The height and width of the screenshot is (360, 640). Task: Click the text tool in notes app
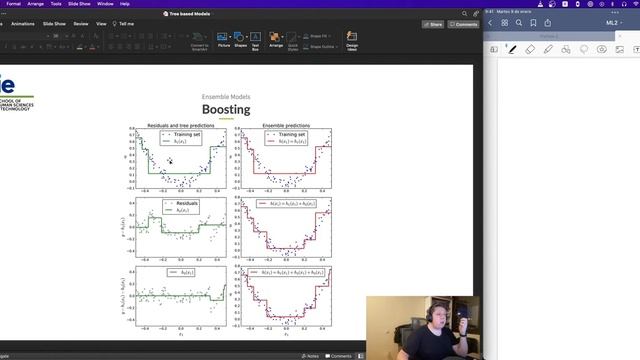(x=636, y=49)
